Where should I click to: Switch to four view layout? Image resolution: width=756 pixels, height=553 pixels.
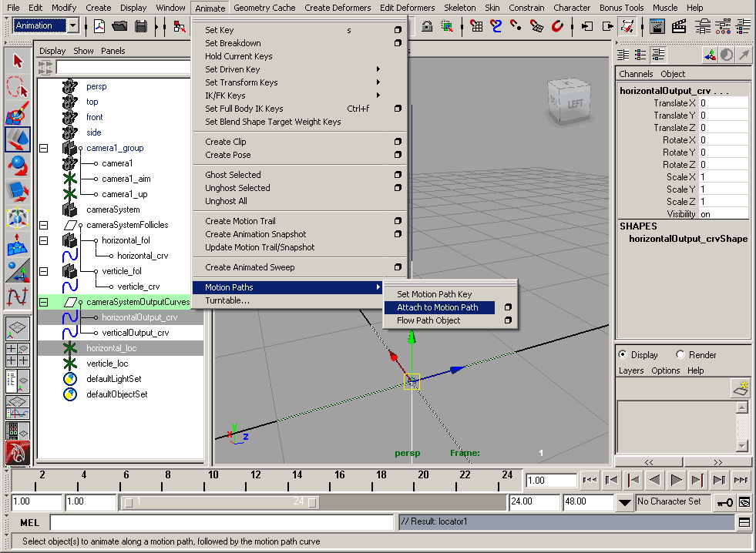click(18, 354)
